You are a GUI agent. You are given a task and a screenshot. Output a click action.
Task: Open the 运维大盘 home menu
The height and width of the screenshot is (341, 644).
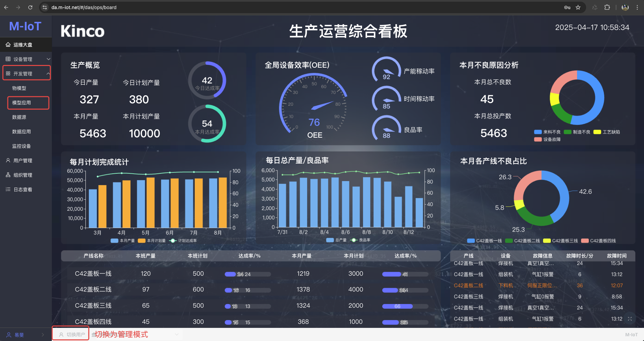tap(26, 45)
